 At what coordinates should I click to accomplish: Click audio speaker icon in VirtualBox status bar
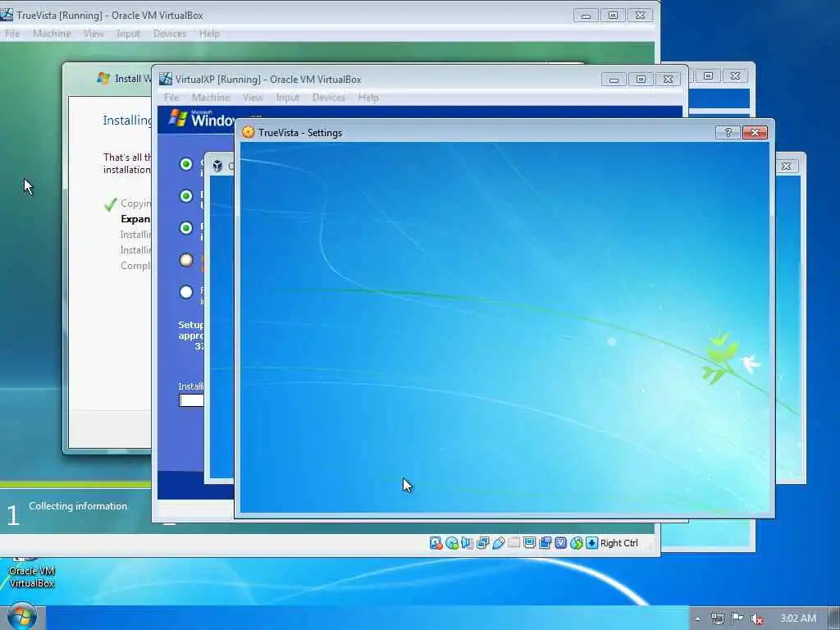pos(467,543)
